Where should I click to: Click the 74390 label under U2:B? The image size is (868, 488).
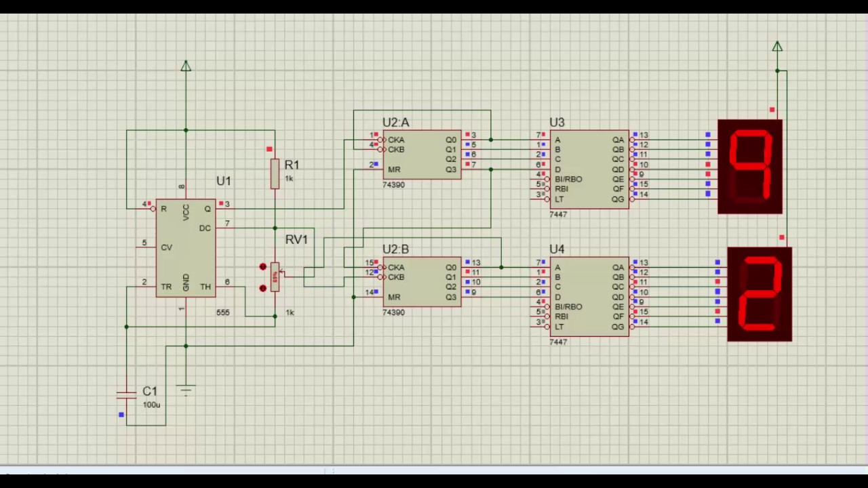(x=393, y=312)
